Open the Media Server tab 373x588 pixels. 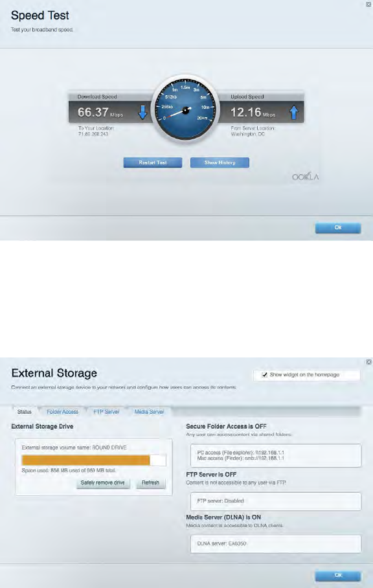click(x=149, y=412)
